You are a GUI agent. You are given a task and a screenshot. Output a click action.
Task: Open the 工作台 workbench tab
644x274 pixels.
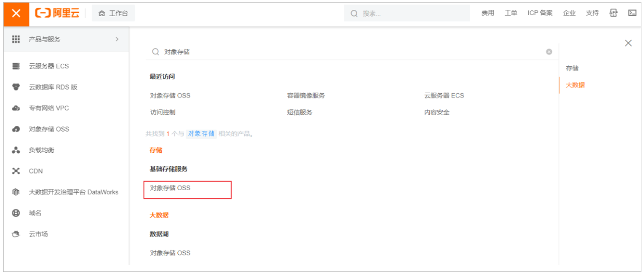pos(113,13)
